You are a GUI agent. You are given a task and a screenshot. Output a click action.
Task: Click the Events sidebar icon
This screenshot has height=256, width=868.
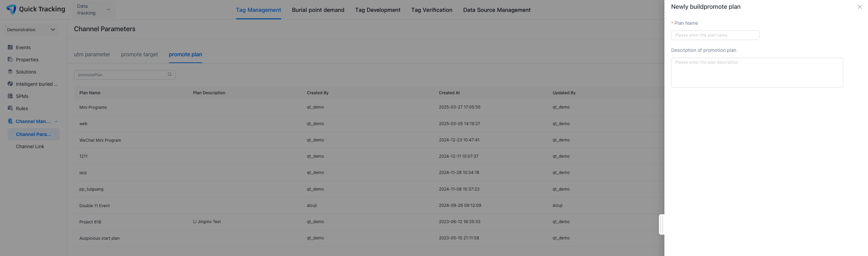point(10,47)
